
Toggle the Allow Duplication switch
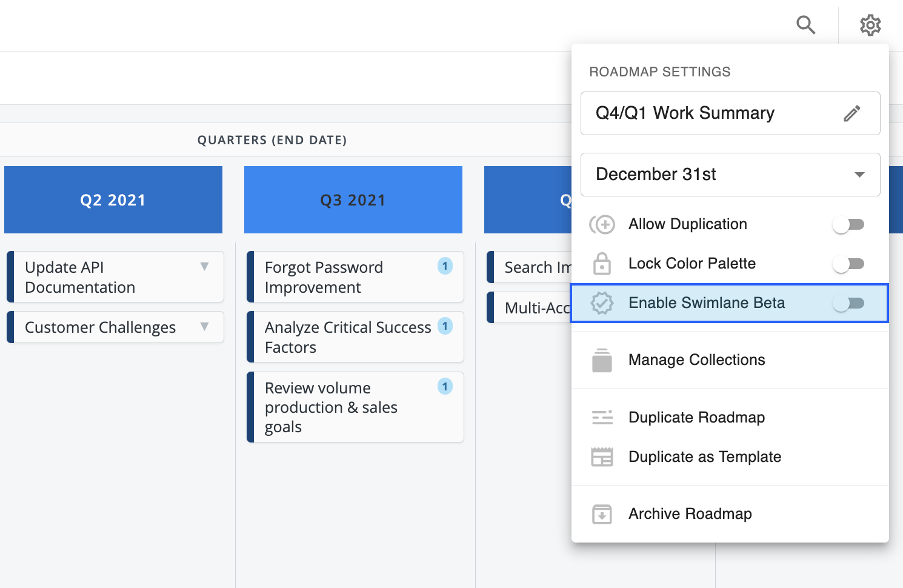(848, 225)
